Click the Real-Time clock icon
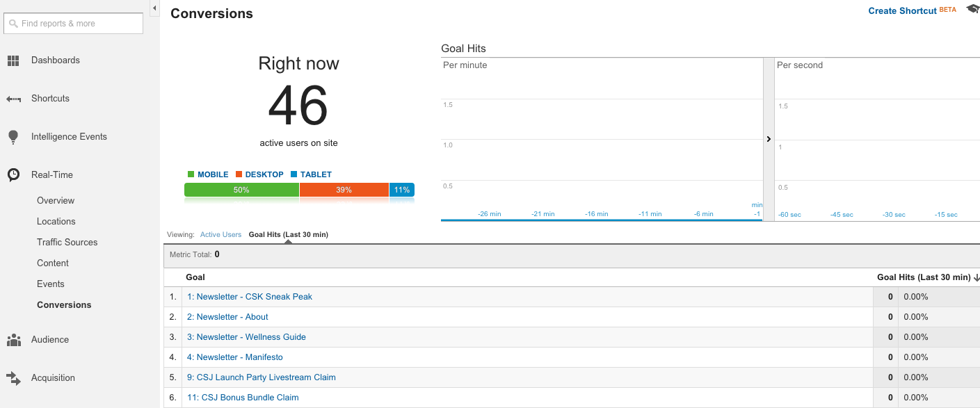The image size is (980, 408). pos(13,175)
